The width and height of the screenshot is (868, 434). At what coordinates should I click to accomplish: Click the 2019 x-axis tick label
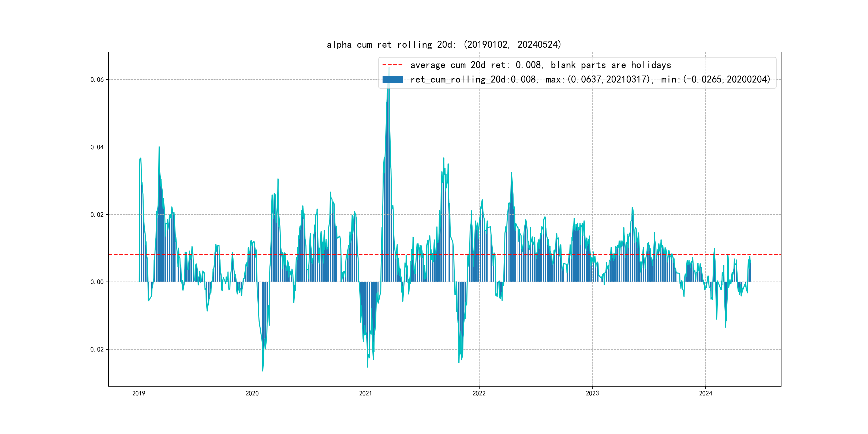tap(139, 393)
